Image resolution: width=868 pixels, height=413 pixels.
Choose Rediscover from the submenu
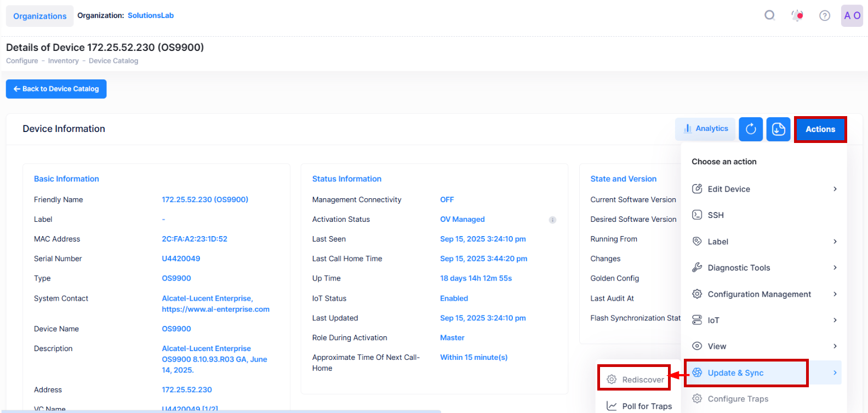pyautogui.click(x=642, y=380)
